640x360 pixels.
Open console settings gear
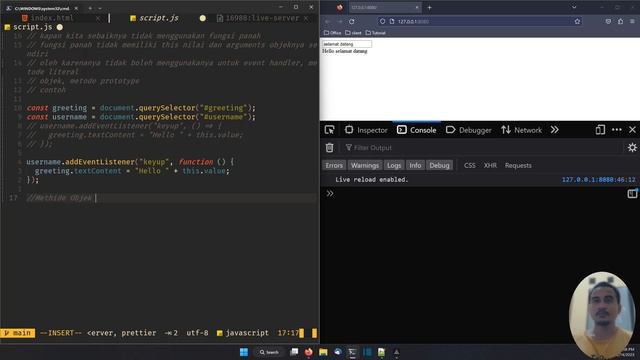click(632, 147)
